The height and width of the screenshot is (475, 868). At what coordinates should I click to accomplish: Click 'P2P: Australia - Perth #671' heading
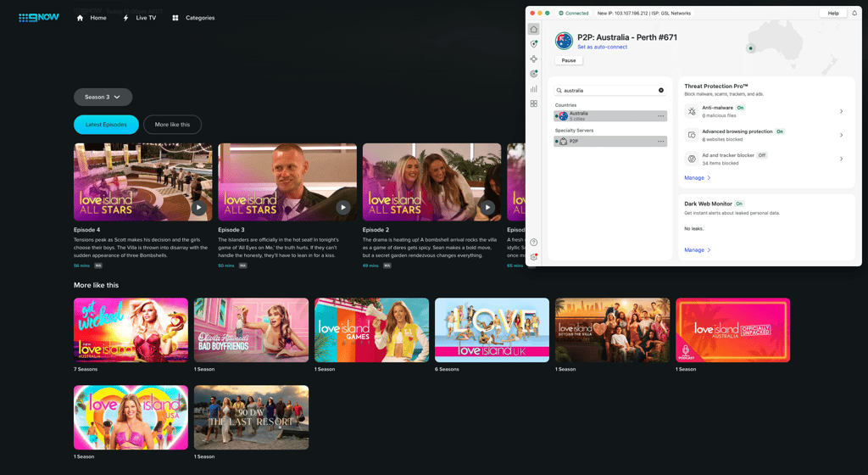click(x=627, y=37)
